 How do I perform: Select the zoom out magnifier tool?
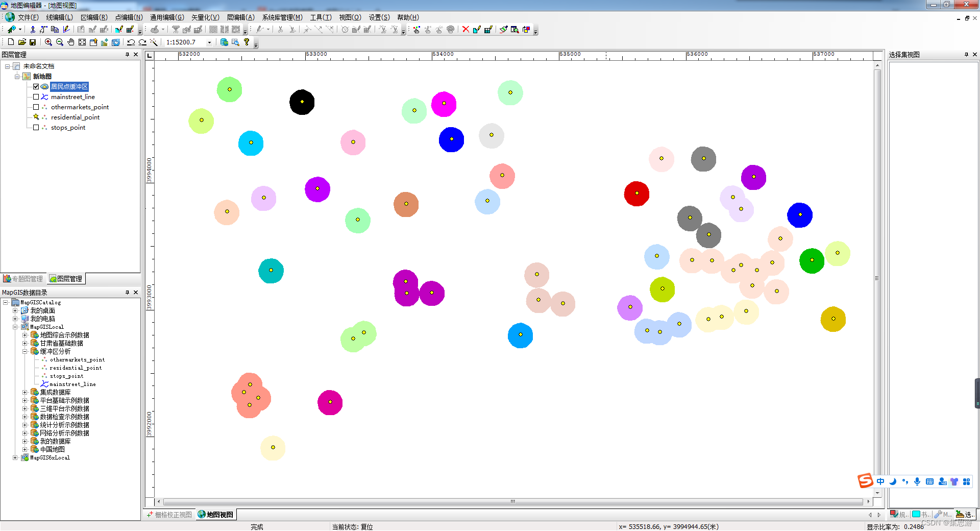(x=60, y=42)
